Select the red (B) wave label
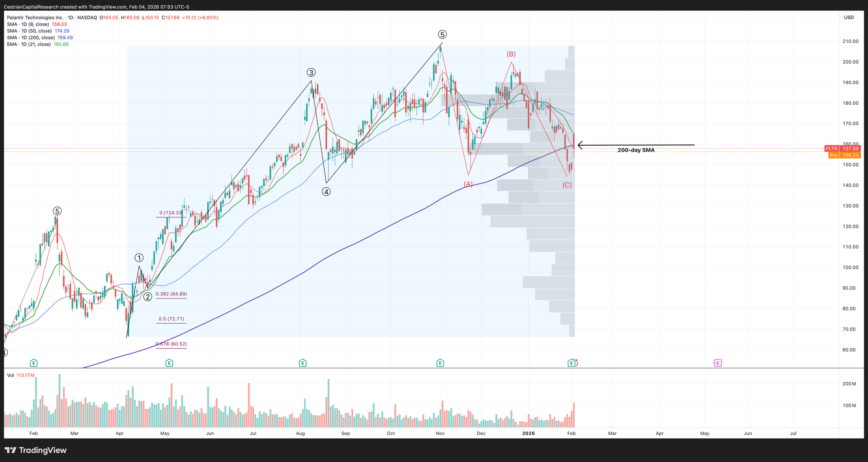Viewport: 868px width, 462px height. pos(511,54)
